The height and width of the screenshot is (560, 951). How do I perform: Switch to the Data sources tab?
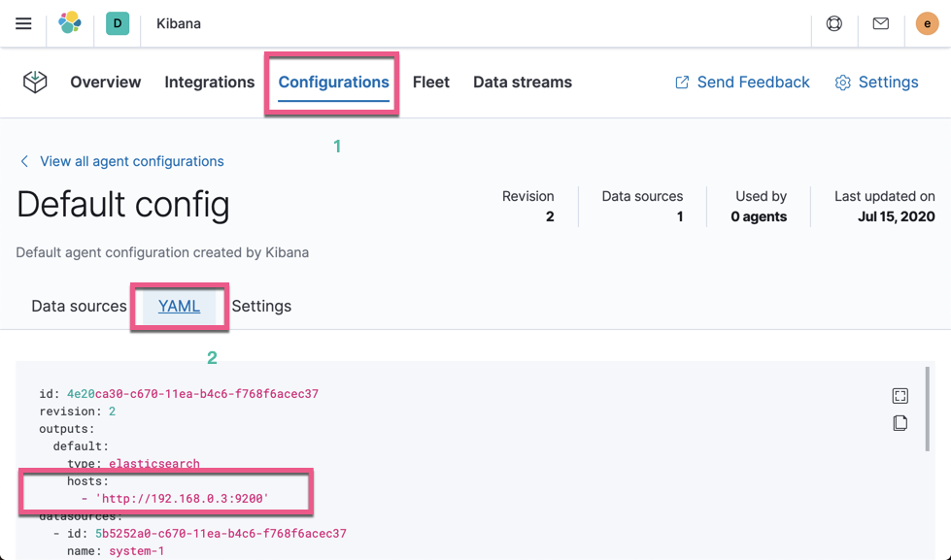[x=78, y=306]
